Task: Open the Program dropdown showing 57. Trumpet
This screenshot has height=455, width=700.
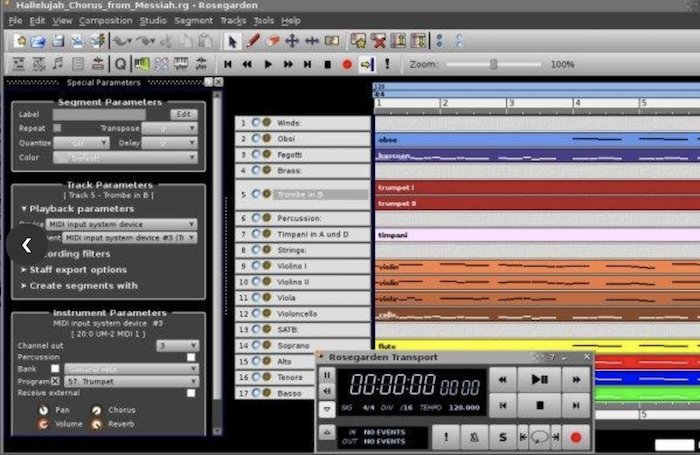Action: [x=130, y=381]
